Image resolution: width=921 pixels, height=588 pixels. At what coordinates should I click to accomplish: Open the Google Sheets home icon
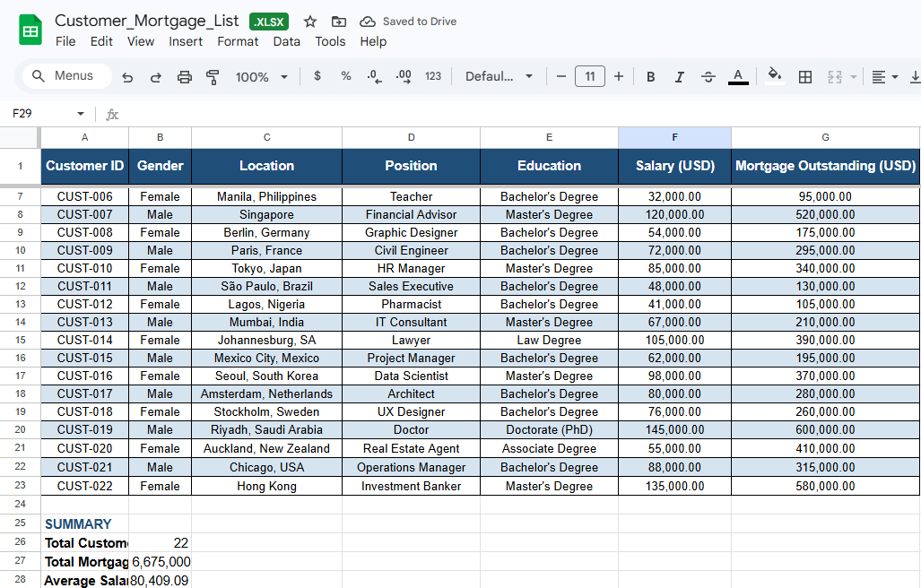30,30
